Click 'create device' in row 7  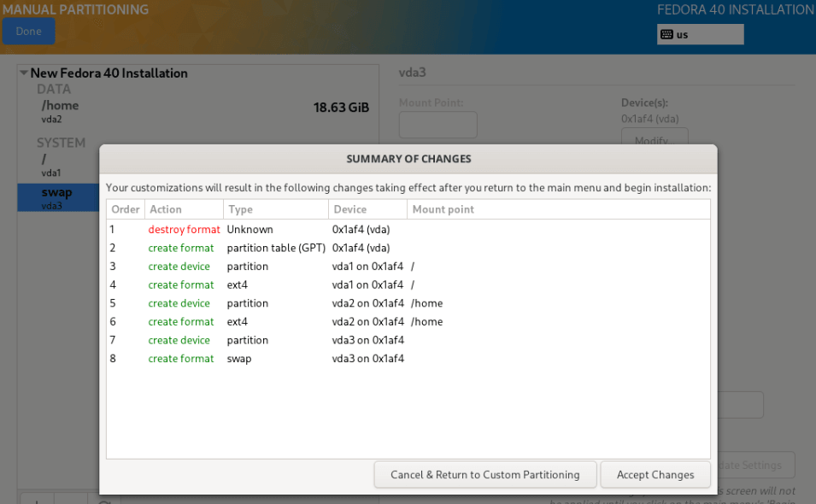tap(179, 340)
